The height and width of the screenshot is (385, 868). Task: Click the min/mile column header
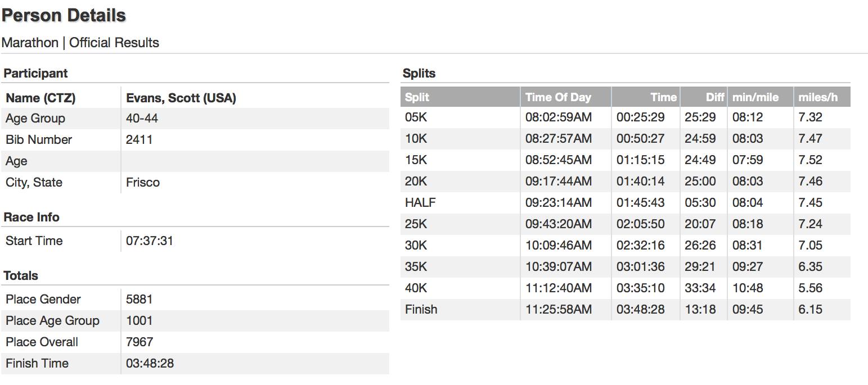[x=755, y=97]
